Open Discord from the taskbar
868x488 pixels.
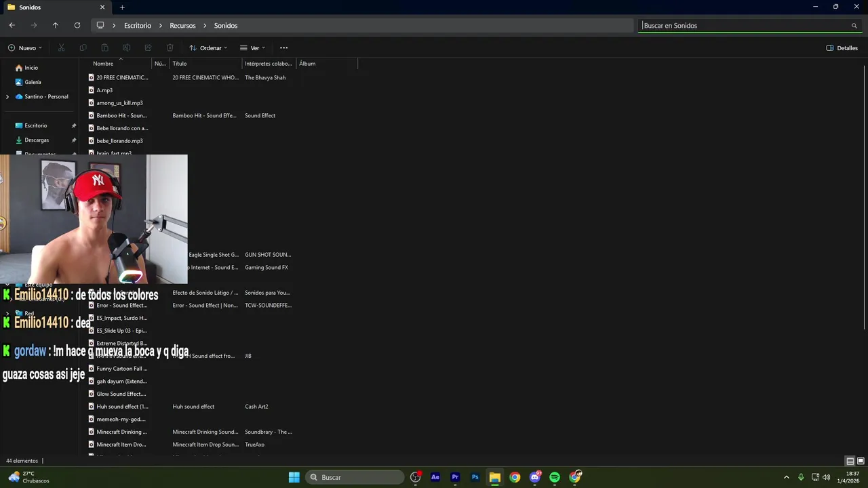pos(535,477)
